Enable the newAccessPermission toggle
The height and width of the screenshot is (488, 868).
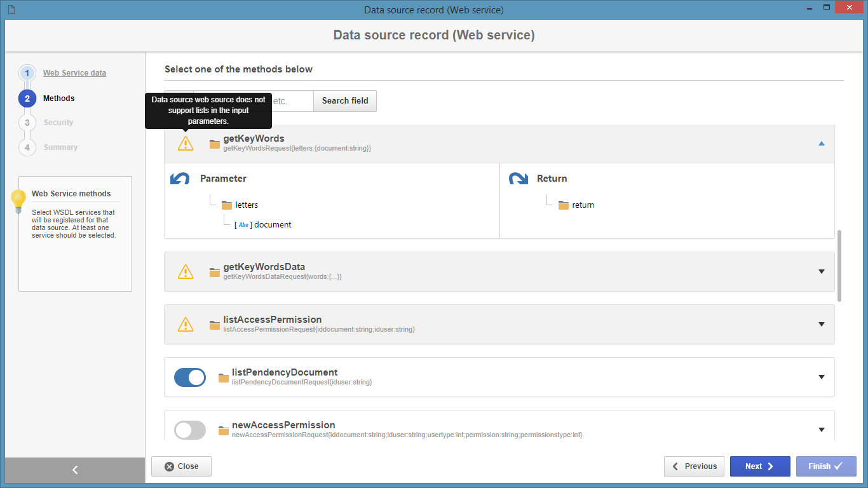(190, 430)
